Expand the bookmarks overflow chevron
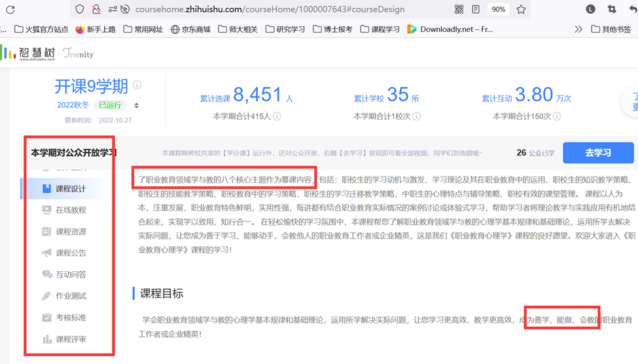The width and height of the screenshot is (638, 364). 578,29
